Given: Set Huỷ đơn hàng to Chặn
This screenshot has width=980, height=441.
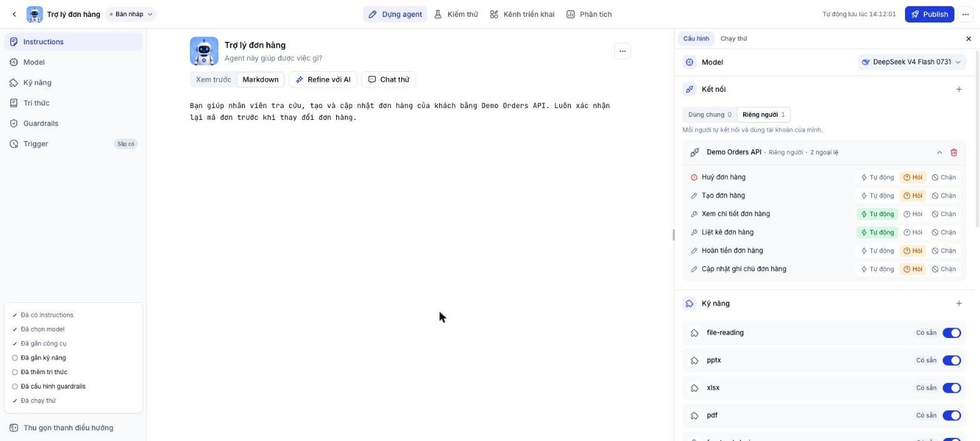Looking at the screenshot, I should point(944,177).
